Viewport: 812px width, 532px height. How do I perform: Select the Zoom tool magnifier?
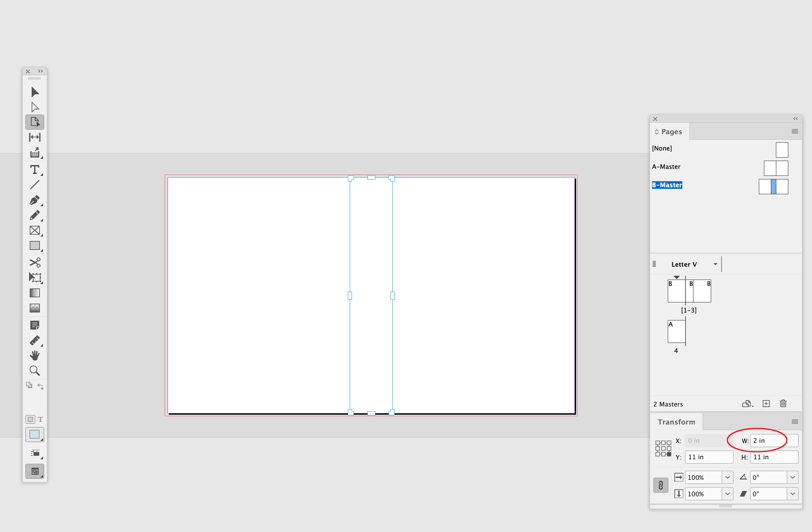coord(34,371)
